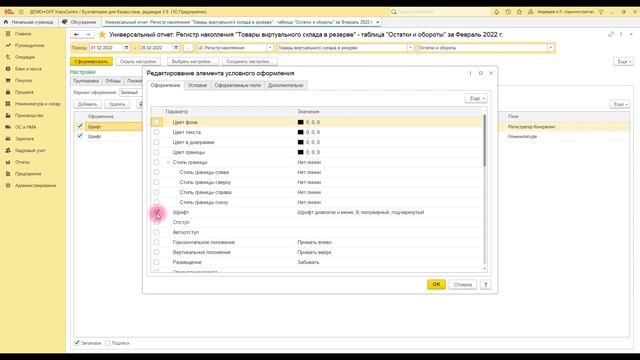
Task: Open Ещё menu inside the dialog
Action: point(476,98)
